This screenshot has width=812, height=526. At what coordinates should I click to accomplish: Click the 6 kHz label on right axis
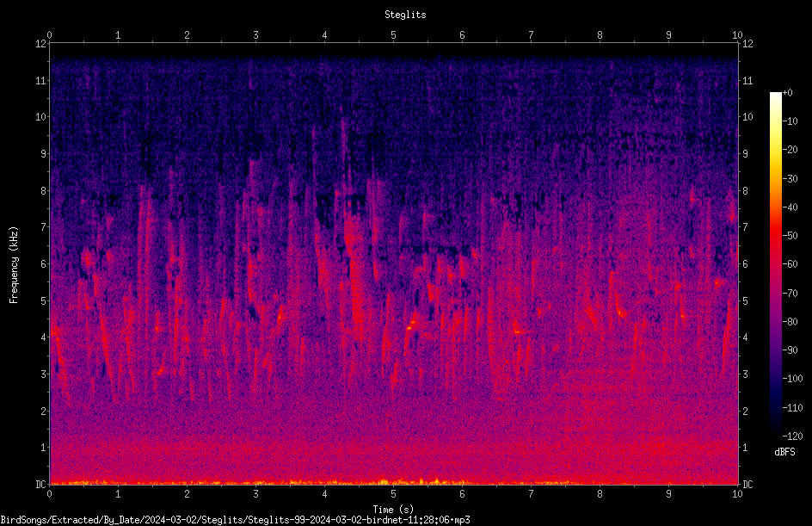(745, 263)
